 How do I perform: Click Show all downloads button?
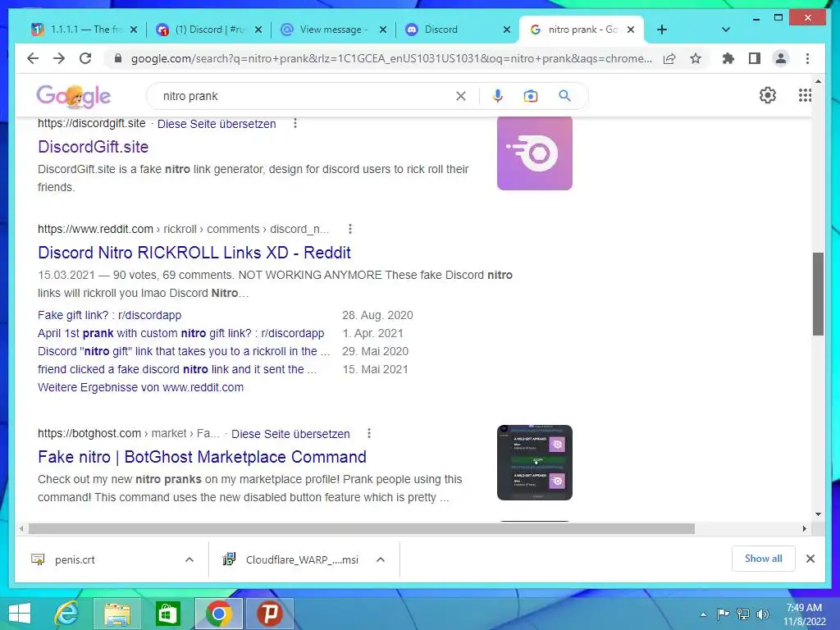[764, 559]
